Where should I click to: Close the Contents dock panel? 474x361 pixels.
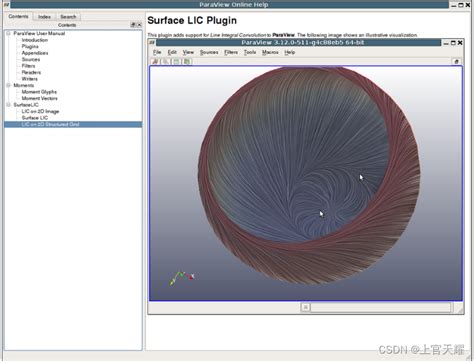coord(139,25)
